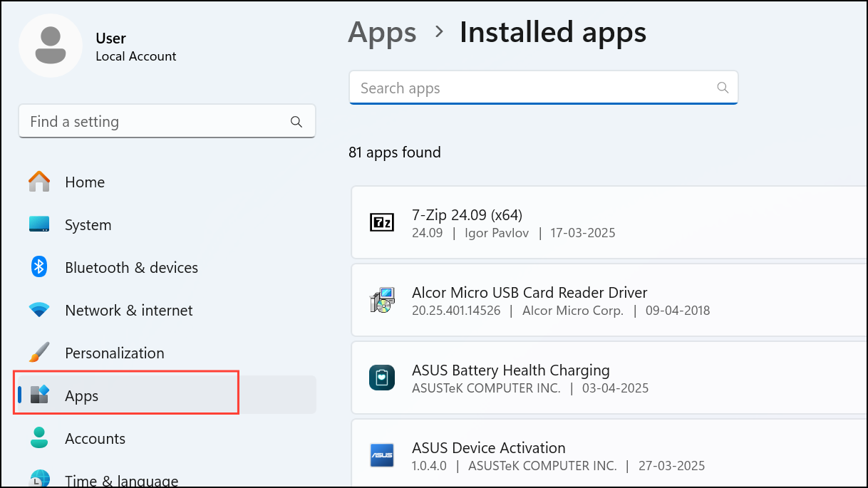
Task: Open Bluetooth & devices settings
Action: coord(167,268)
